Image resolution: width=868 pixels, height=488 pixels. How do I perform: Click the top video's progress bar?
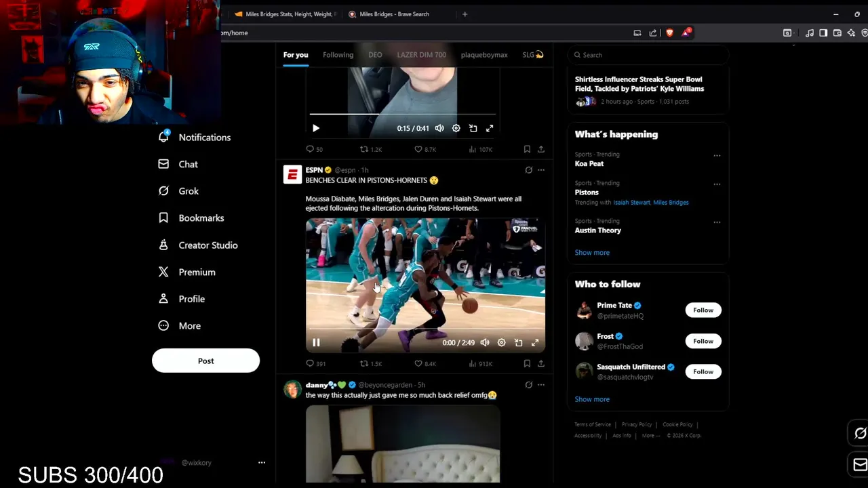click(403, 114)
